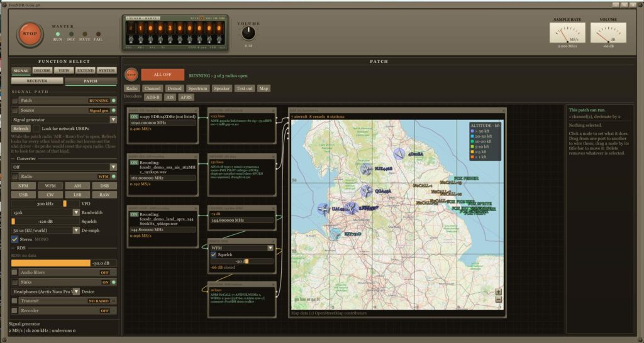Screen dimensions: 644x343
Task: Open the WFM mode dropdown in demod node
Action: click(x=242, y=248)
